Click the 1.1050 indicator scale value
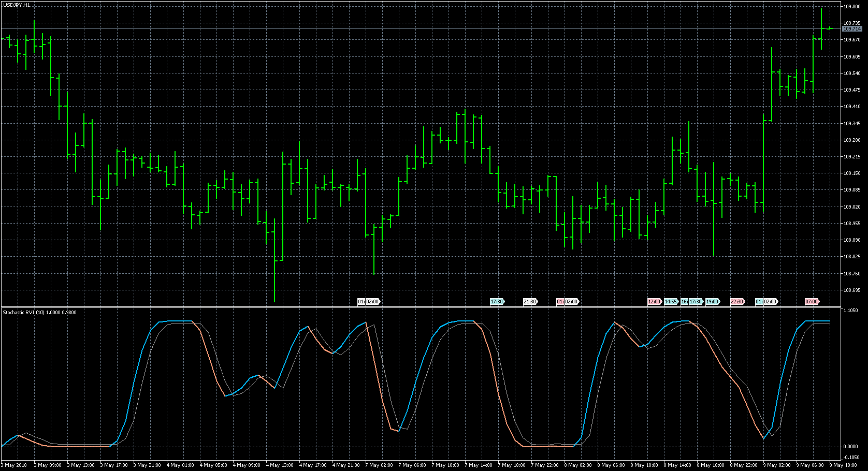Screen dimensions: 868x471 click(851, 311)
